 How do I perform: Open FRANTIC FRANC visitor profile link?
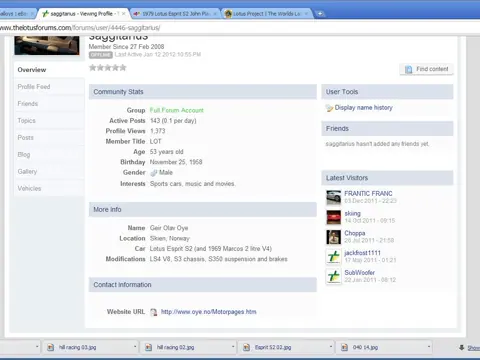368,193
